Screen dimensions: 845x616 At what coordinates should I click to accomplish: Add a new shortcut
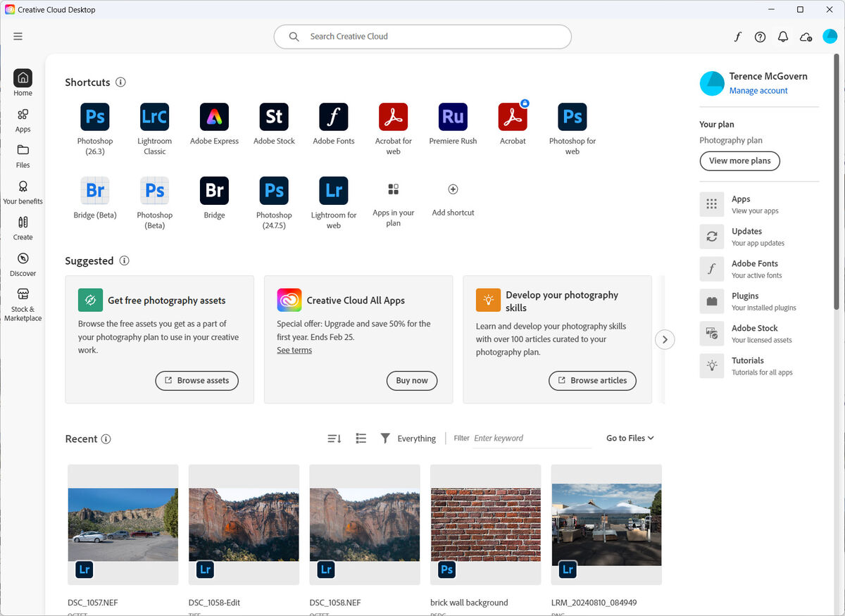coord(452,189)
